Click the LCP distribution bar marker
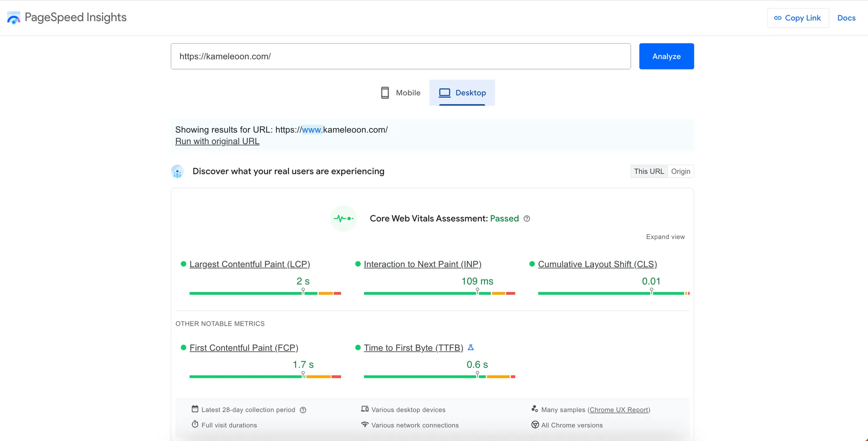 [303, 291]
